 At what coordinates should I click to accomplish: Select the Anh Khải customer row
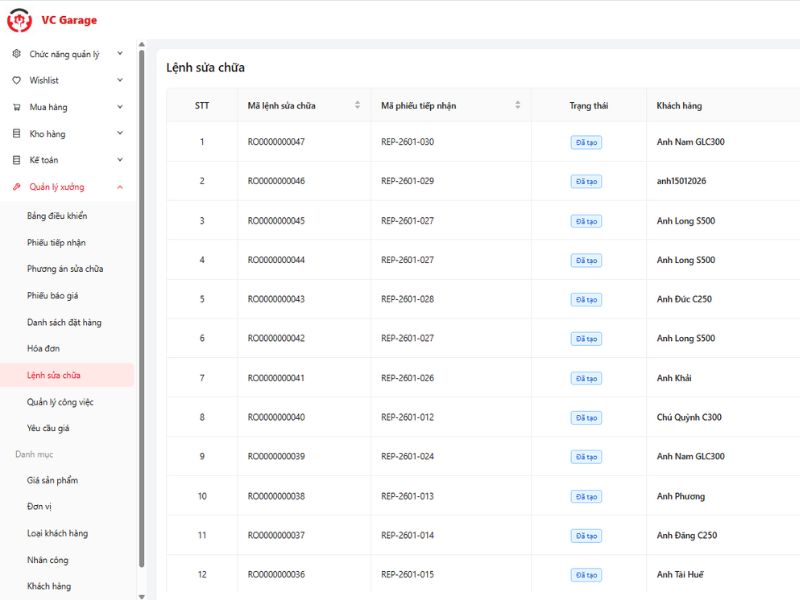click(674, 378)
